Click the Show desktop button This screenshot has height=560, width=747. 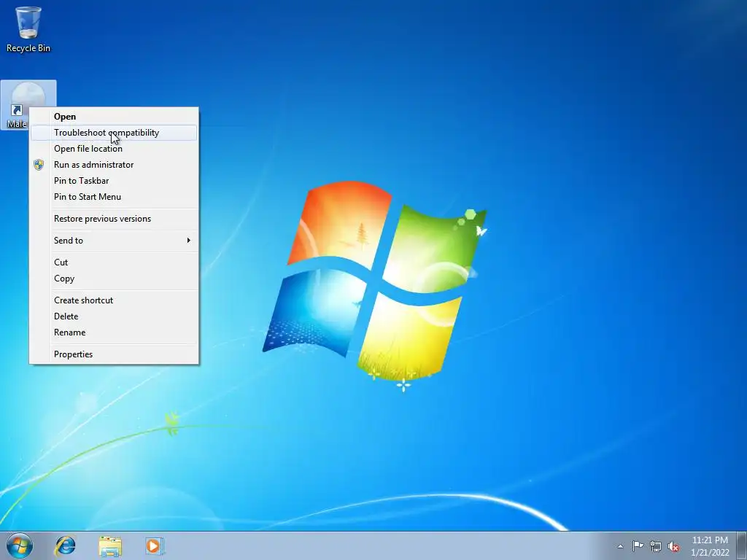tap(742, 545)
